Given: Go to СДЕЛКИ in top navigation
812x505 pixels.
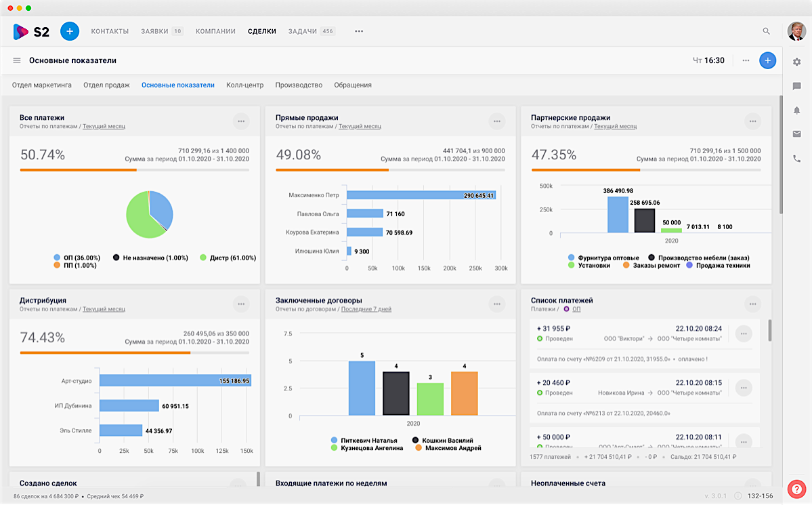Looking at the screenshot, I should pyautogui.click(x=262, y=31).
